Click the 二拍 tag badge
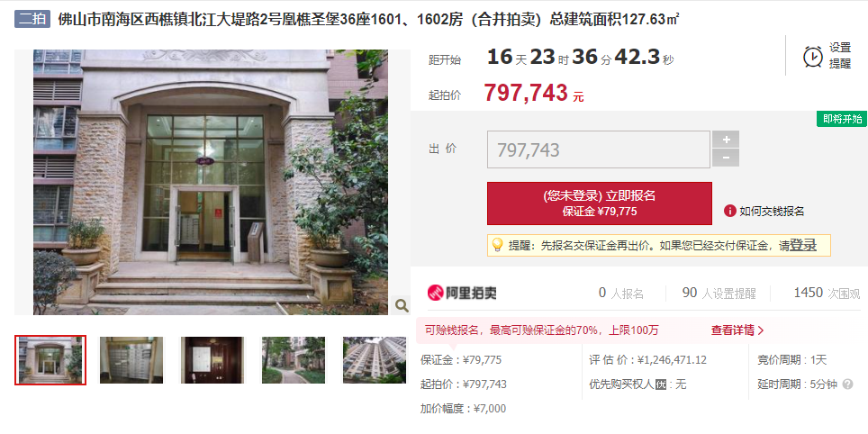 click(32, 19)
